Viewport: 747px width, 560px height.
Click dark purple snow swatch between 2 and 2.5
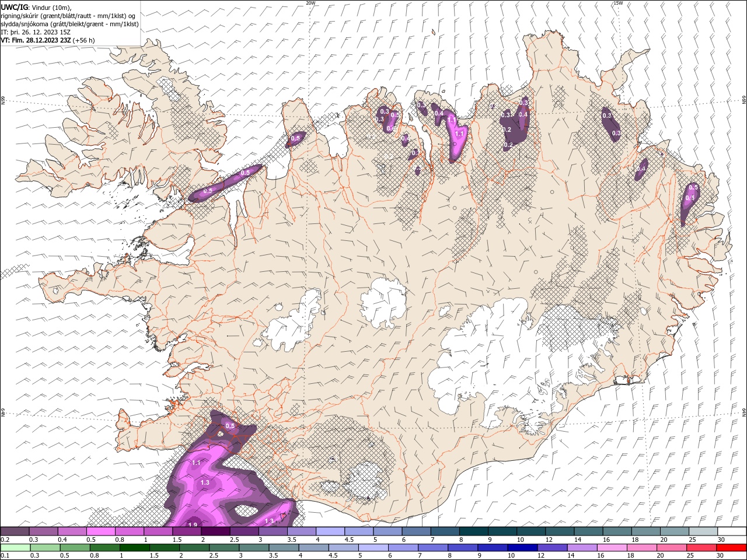click(215, 531)
